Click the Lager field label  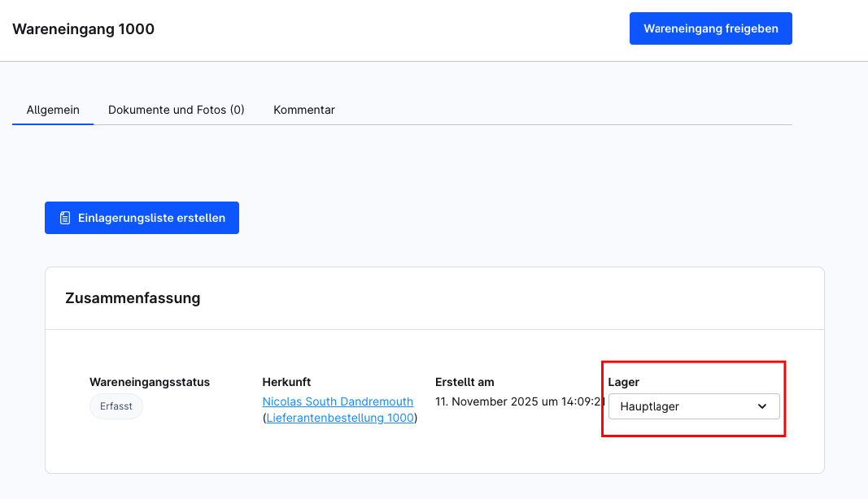(623, 382)
